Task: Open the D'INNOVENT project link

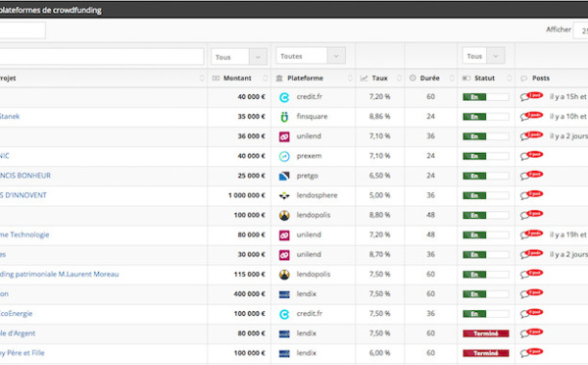Action: (24, 195)
